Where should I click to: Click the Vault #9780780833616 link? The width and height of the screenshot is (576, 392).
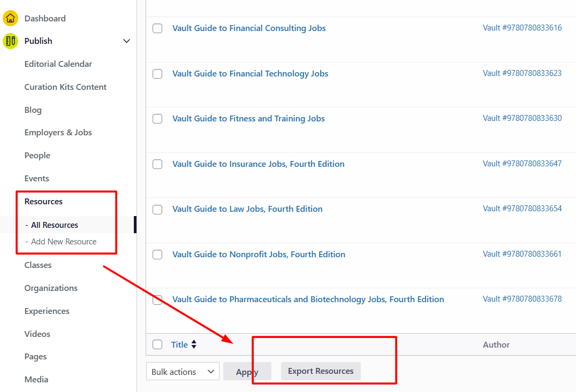click(x=522, y=27)
